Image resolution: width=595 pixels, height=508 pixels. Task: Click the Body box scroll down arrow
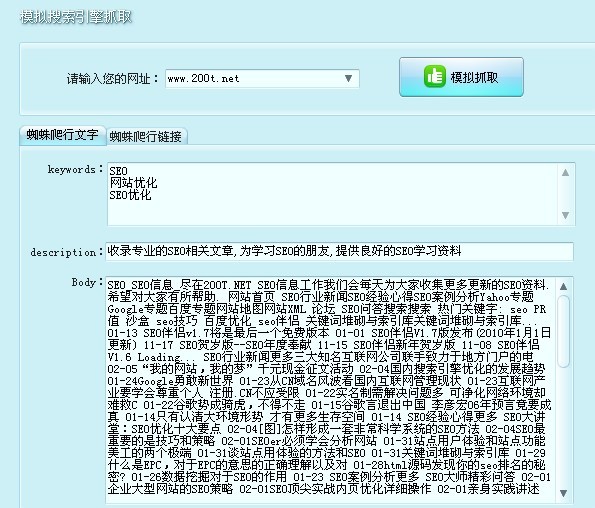pos(564,493)
